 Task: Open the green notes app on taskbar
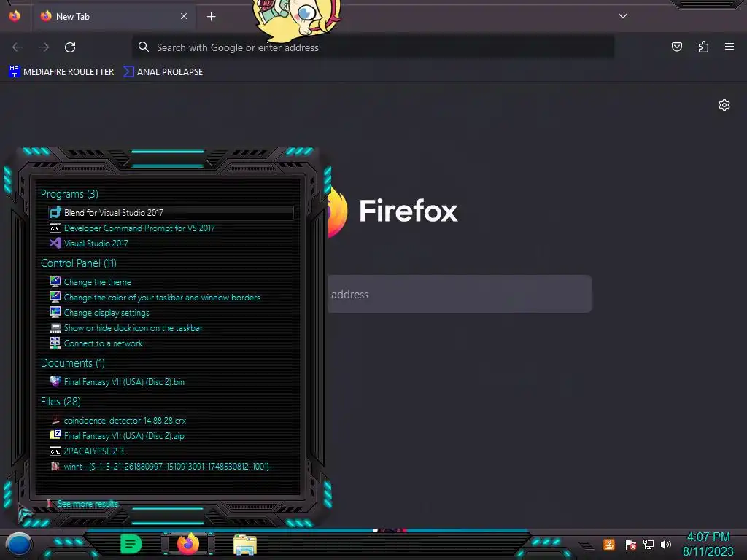[x=131, y=544]
